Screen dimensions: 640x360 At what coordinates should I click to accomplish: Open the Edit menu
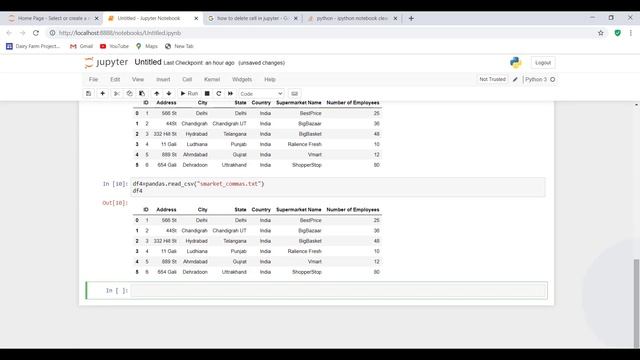(115, 79)
